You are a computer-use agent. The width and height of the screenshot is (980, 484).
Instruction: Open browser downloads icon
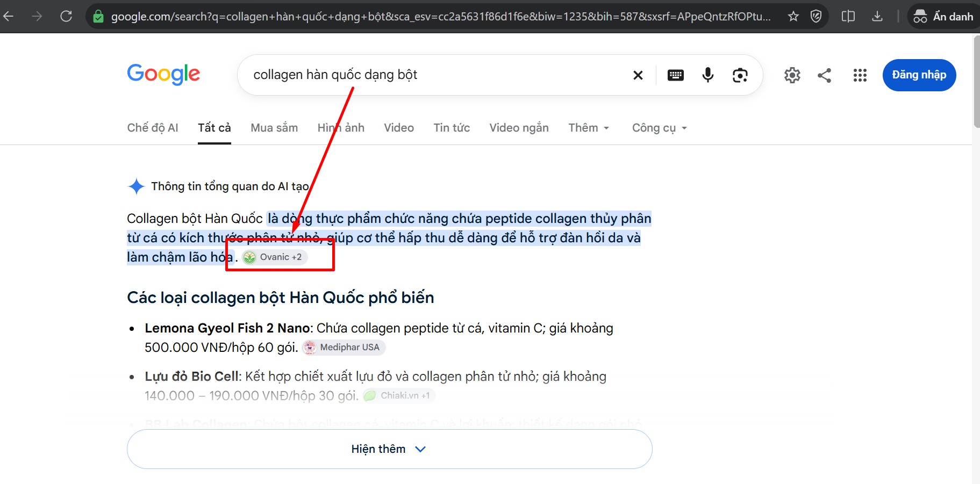click(877, 16)
